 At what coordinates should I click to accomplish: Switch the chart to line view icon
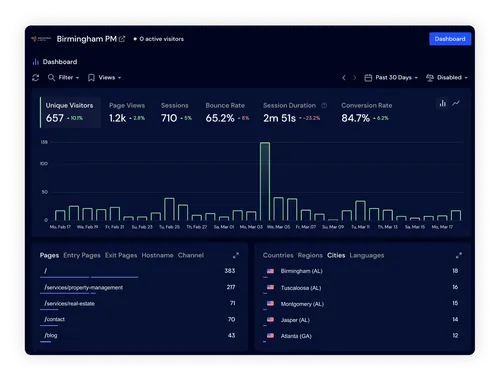click(456, 103)
